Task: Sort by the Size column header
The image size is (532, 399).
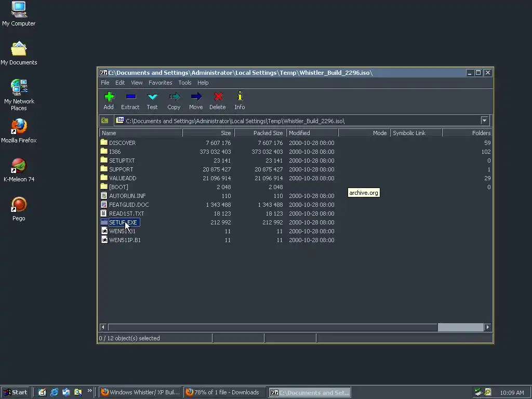Action: [208, 133]
